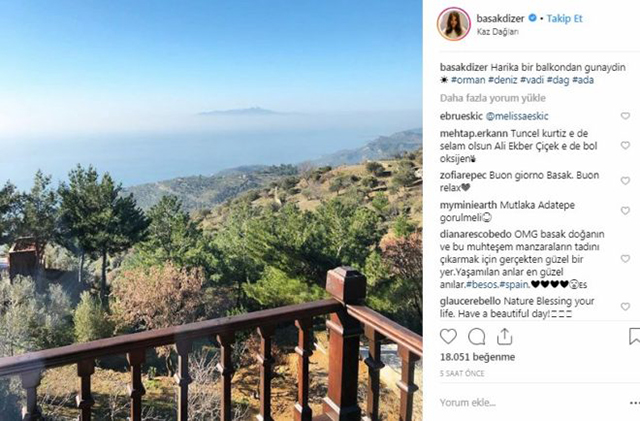Like myminiearth's comment heart

(x=625, y=211)
